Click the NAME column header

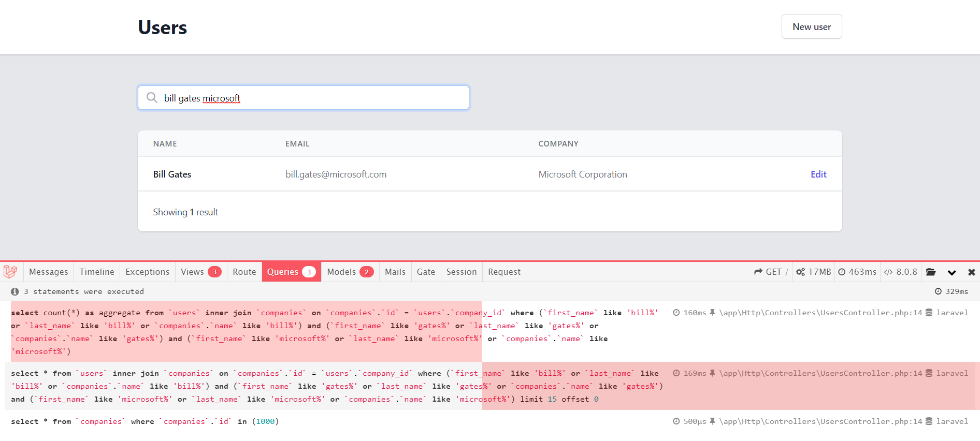[165, 144]
